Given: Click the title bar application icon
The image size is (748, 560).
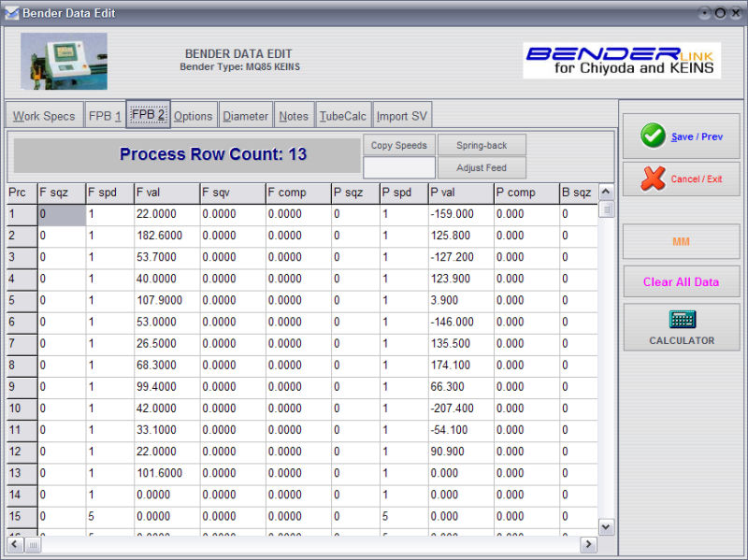Looking at the screenshot, I should click(x=11, y=13).
